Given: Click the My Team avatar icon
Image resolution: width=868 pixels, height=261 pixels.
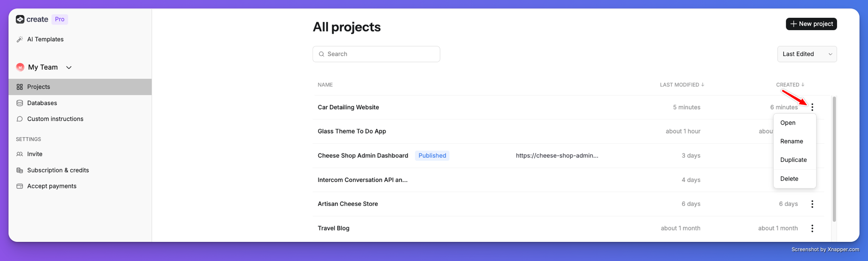Looking at the screenshot, I should pos(20,67).
